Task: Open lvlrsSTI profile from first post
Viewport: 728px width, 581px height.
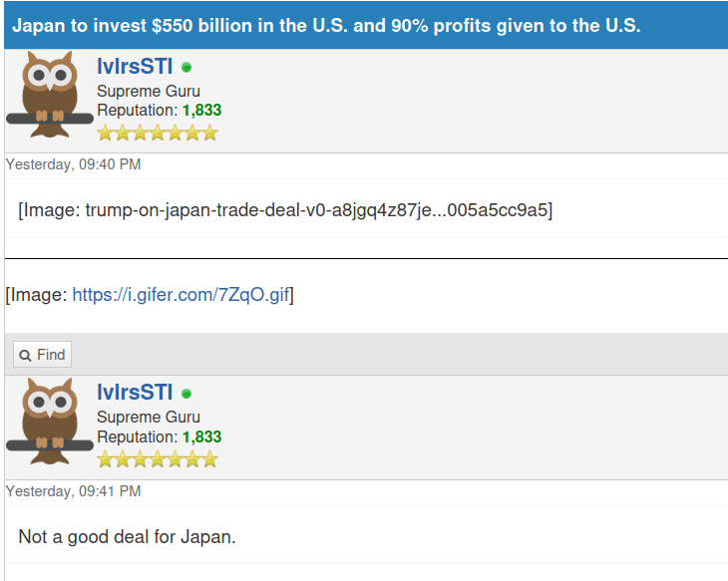Action: [x=135, y=67]
